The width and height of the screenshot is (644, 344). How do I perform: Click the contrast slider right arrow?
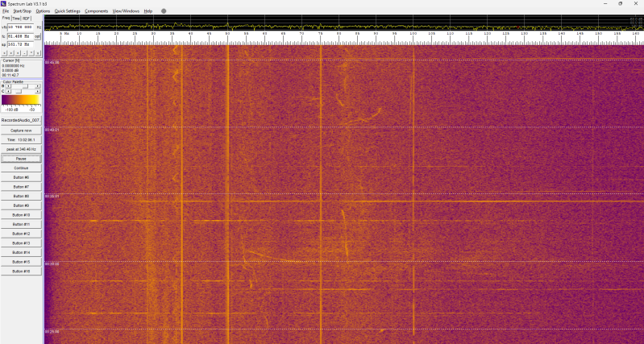[39, 91]
